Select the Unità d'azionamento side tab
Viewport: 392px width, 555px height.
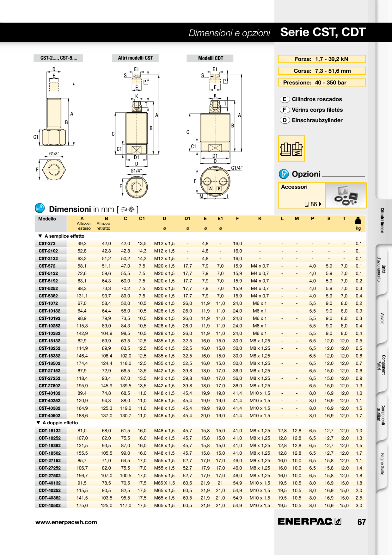coord(382,269)
